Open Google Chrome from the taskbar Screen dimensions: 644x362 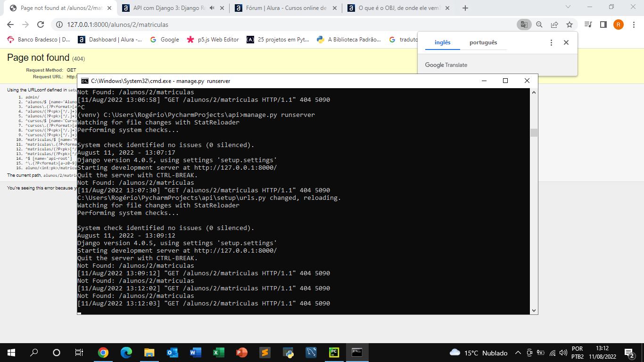pyautogui.click(x=103, y=353)
